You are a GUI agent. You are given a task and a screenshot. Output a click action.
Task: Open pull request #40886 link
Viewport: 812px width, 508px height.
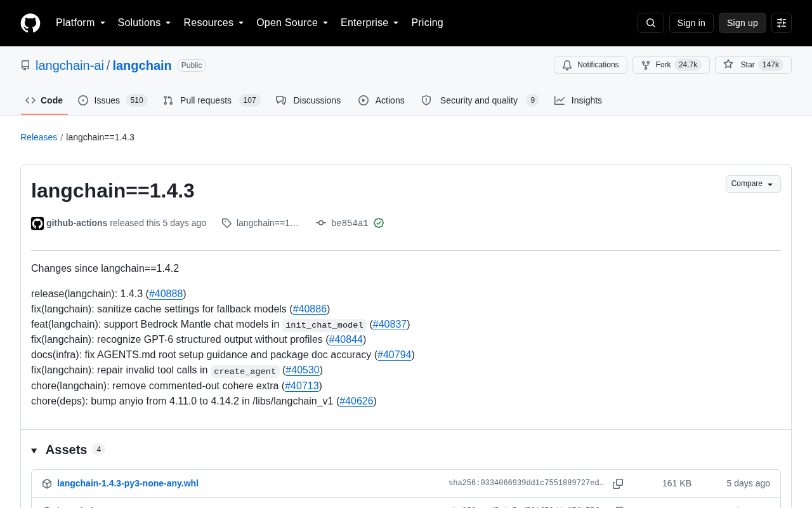[x=310, y=309]
